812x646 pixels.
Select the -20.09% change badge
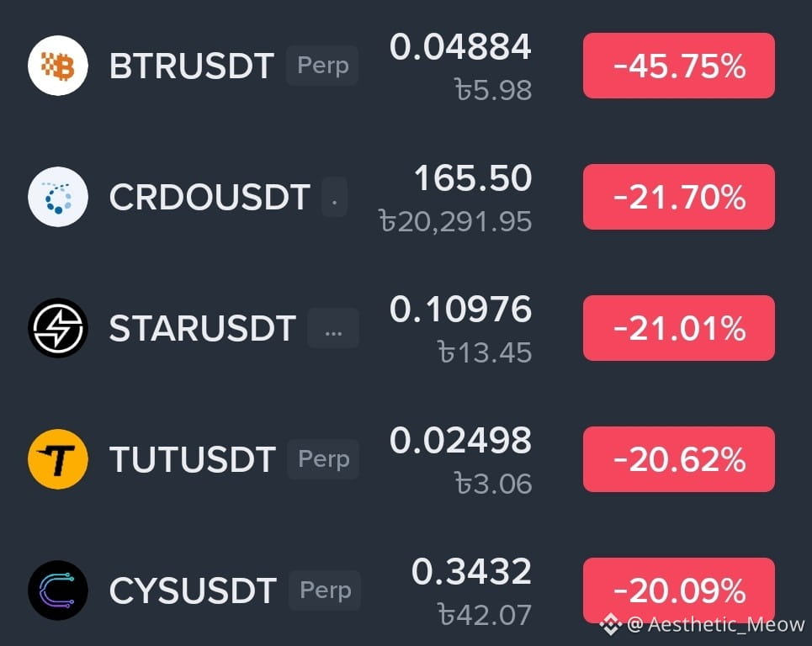(679, 590)
